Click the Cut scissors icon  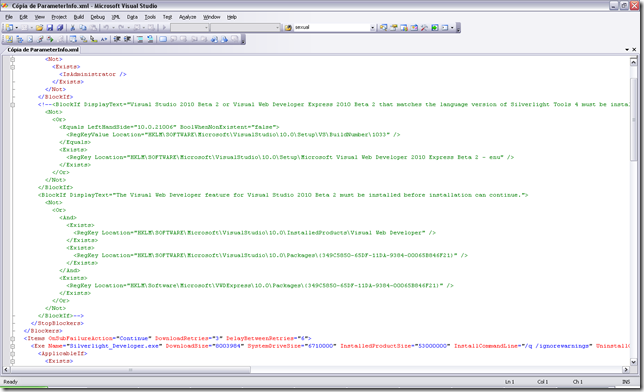(73, 28)
